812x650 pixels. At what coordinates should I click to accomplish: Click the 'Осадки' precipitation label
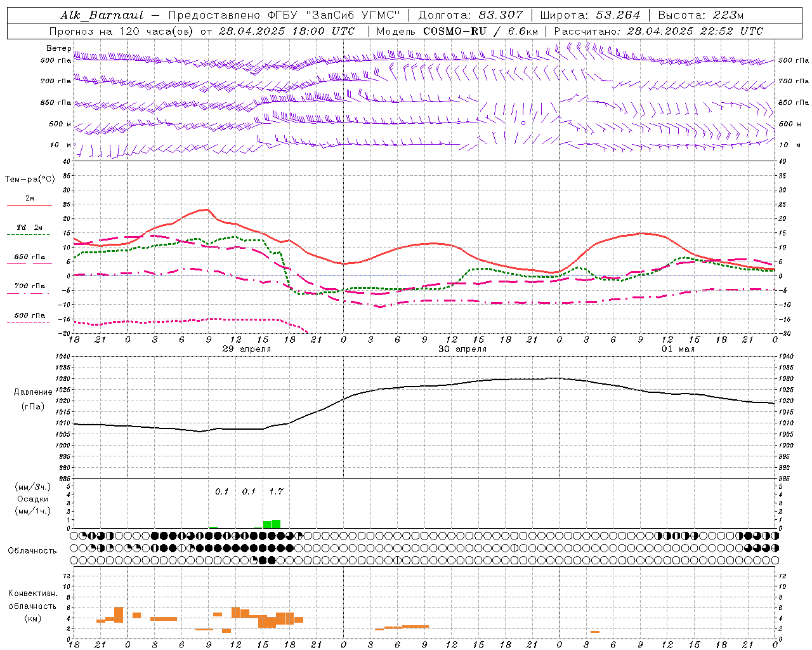coord(33,499)
